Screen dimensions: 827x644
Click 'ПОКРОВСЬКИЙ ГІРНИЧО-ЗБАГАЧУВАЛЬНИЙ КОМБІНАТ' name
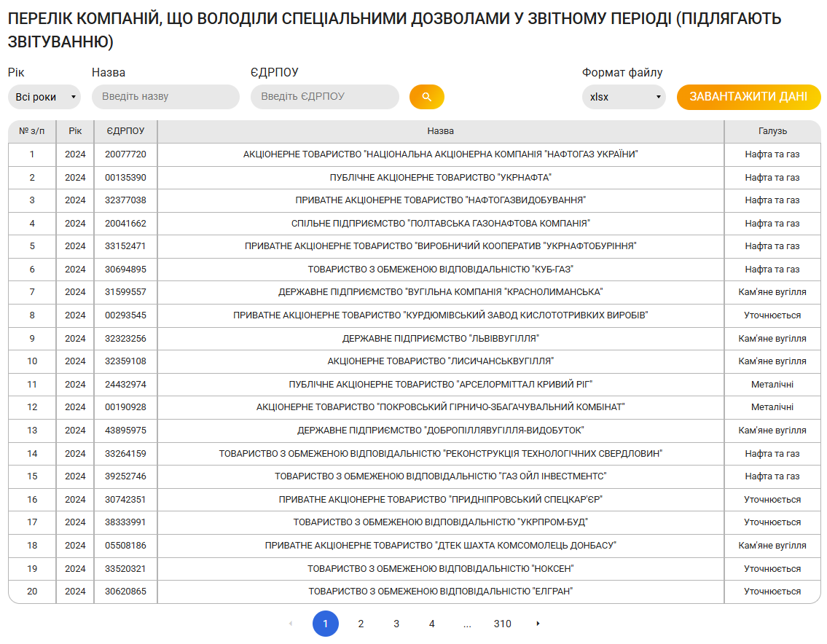(440, 407)
